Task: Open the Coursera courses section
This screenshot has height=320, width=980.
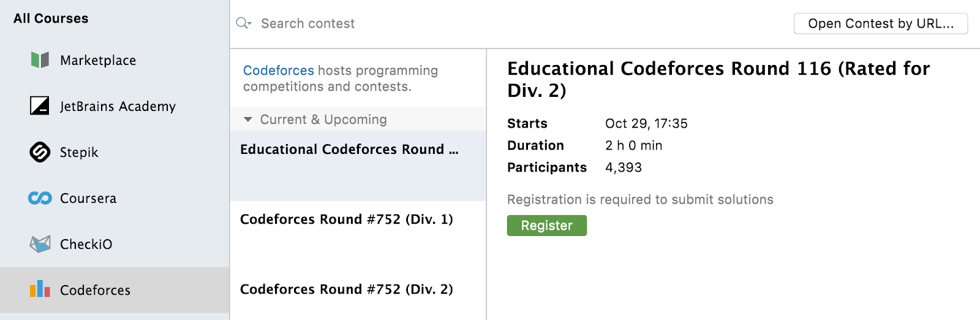Action: 88,199
